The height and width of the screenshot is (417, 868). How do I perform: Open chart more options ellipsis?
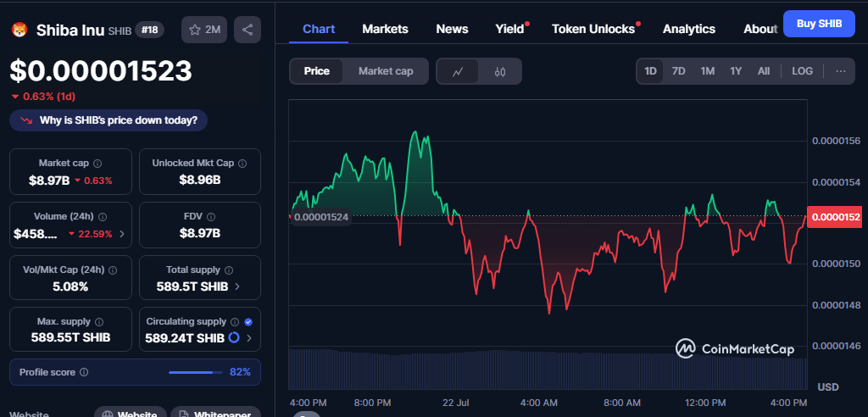click(840, 71)
